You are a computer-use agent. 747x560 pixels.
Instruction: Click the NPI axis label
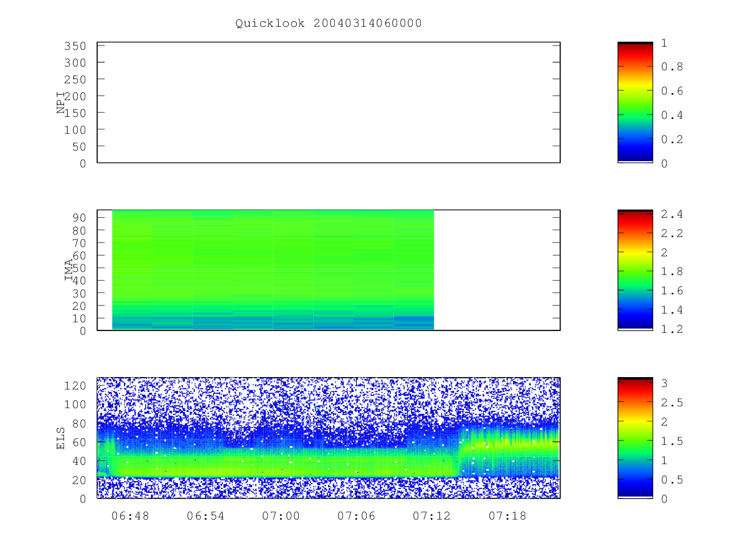61,103
